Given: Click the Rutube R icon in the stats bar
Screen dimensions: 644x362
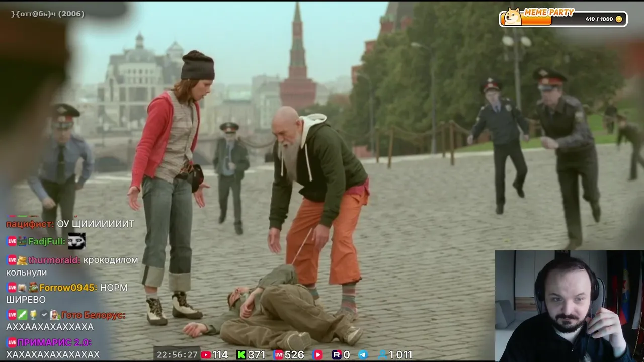Looking at the screenshot, I should 337,355.
